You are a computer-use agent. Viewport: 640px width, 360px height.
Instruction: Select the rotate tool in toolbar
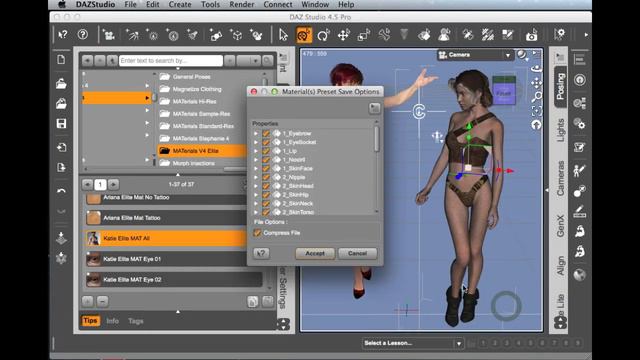[x=323, y=35]
